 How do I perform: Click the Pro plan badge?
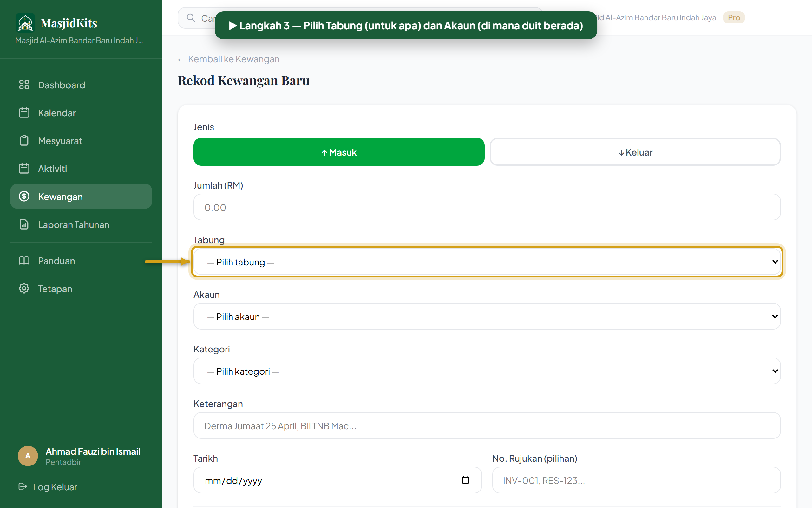(733, 17)
